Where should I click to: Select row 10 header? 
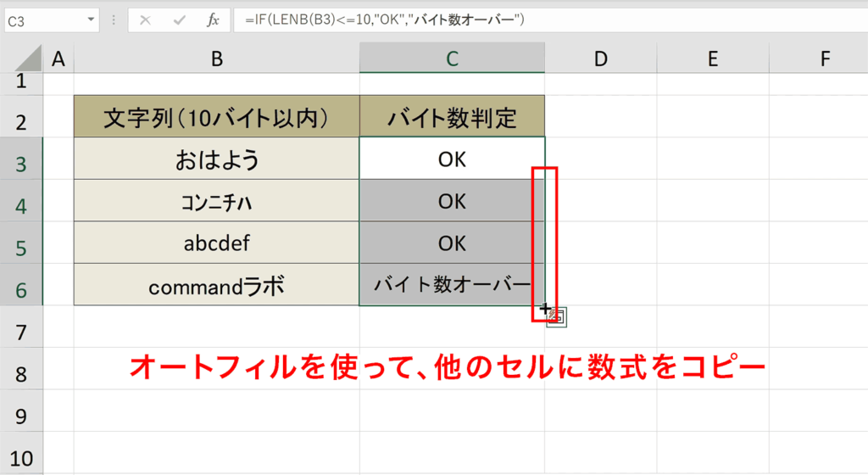pyautogui.click(x=21, y=453)
